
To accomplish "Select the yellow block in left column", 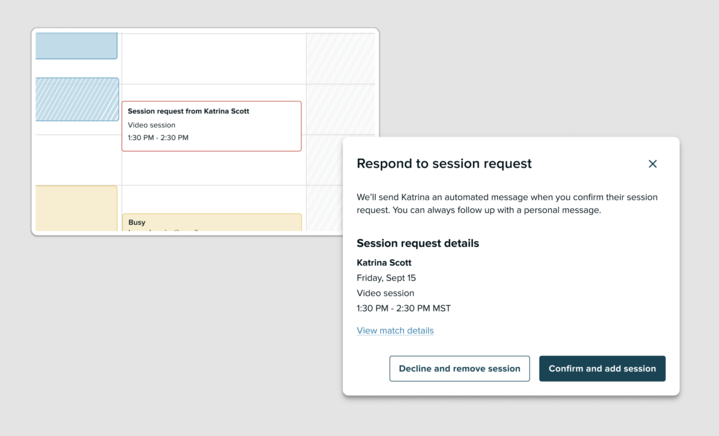I will pyautogui.click(x=76, y=208).
